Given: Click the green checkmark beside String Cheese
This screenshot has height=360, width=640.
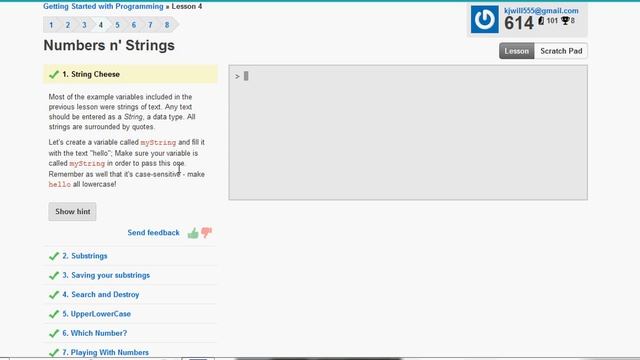Looking at the screenshot, I should click(x=54, y=74).
